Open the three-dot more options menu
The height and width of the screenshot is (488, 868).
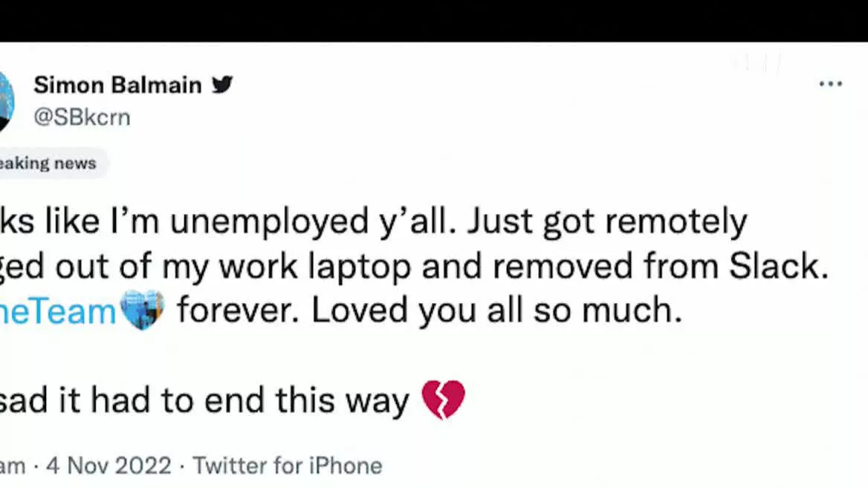tap(830, 84)
